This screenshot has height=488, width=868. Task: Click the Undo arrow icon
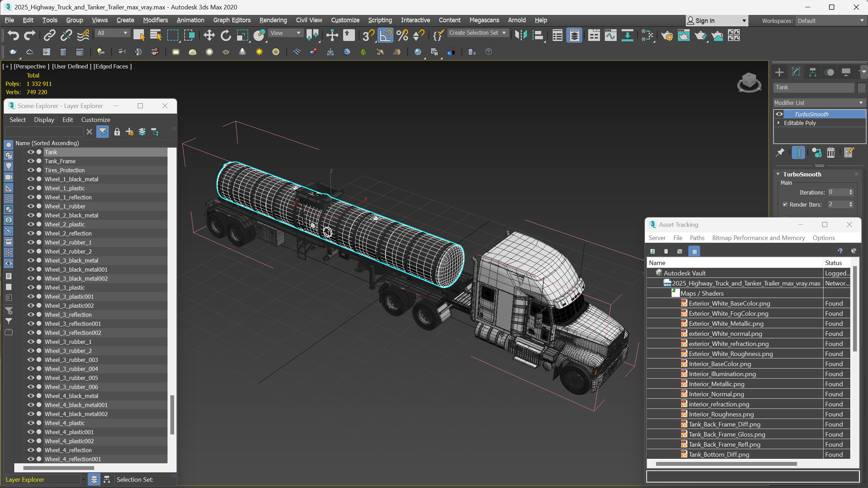click(x=13, y=35)
